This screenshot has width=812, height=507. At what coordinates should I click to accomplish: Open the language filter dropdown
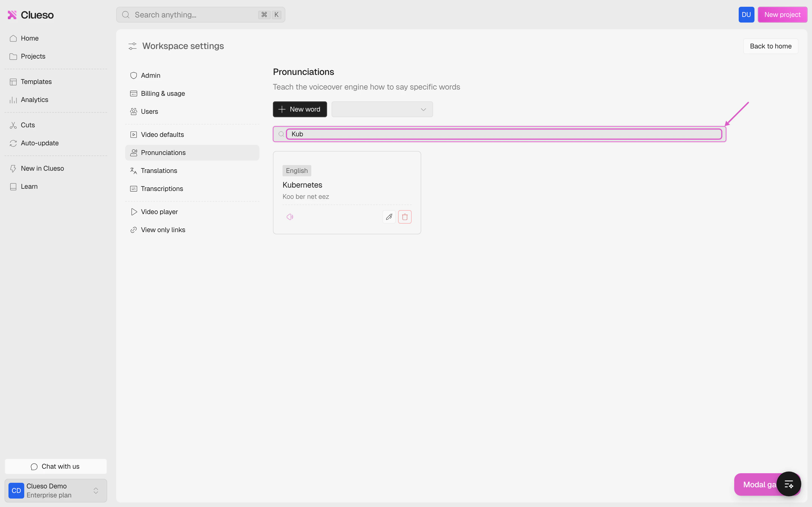pos(382,109)
